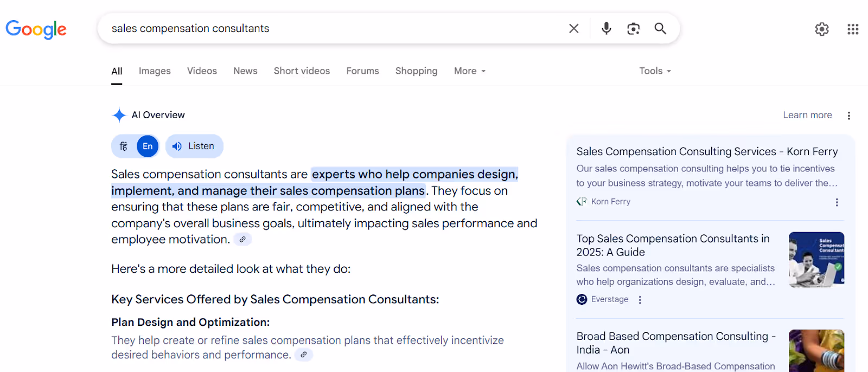Switch to the Images tab
The image size is (868, 372).
tap(155, 71)
